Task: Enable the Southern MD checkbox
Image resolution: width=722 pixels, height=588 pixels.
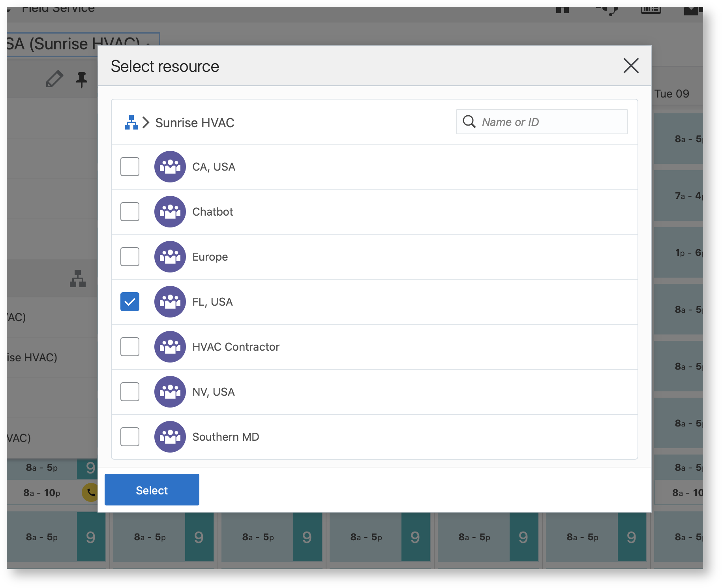Action: (x=130, y=437)
